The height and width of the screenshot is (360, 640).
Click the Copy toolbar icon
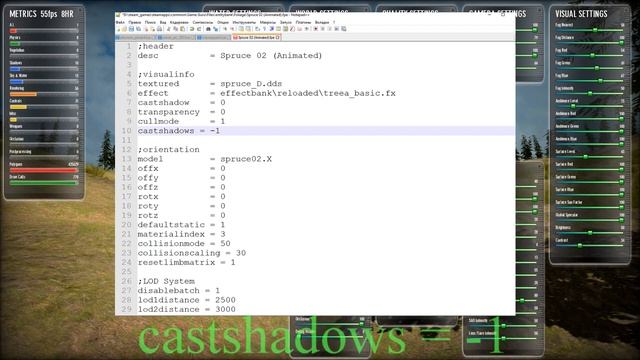point(176,29)
